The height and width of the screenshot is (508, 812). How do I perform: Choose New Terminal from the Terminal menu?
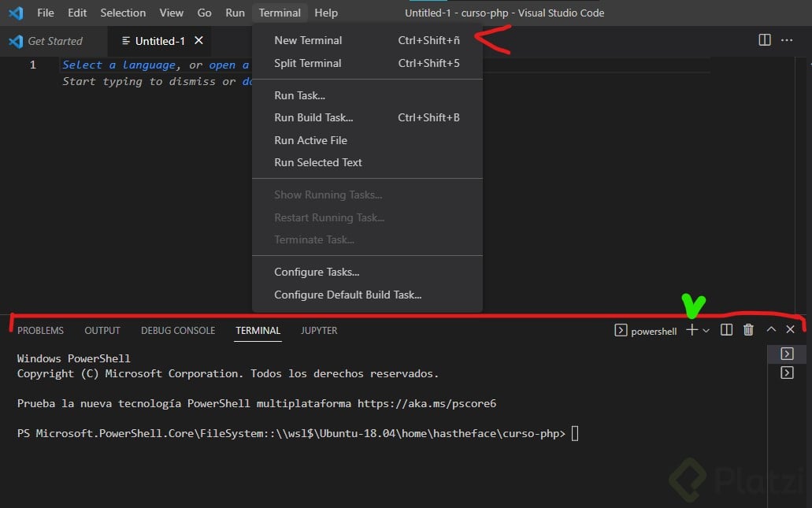(308, 40)
